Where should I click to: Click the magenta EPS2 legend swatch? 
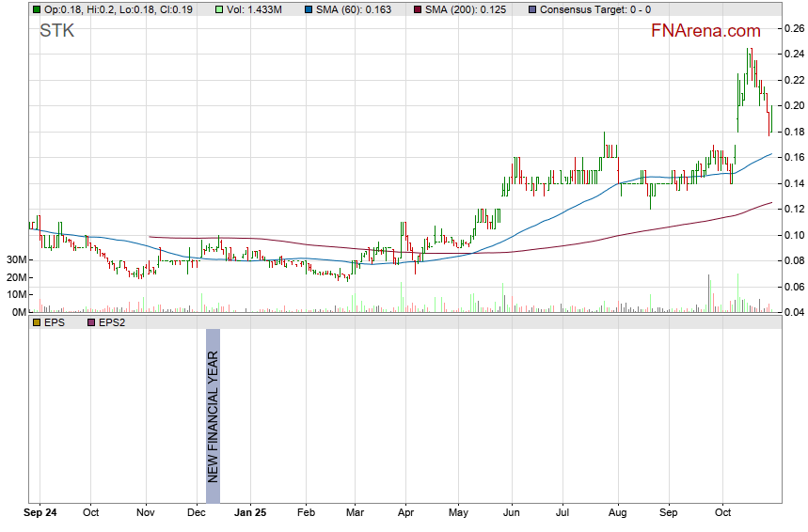pyautogui.click(x=91, y=322)
